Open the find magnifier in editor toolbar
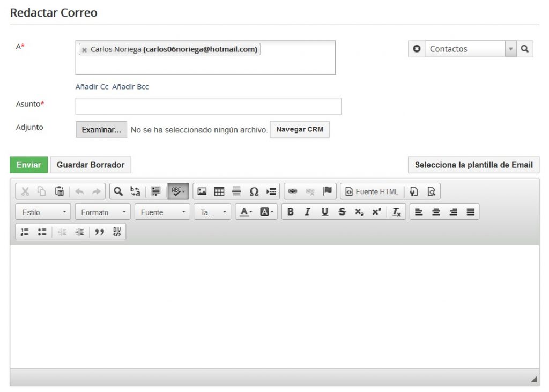This screenshot has height=392, width=549. pyautogui.click(x=118, y=191)
